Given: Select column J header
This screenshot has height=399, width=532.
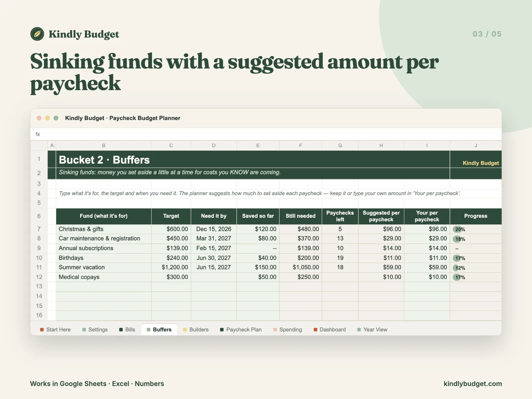Looking at the screenshot, I should point(476,146).
